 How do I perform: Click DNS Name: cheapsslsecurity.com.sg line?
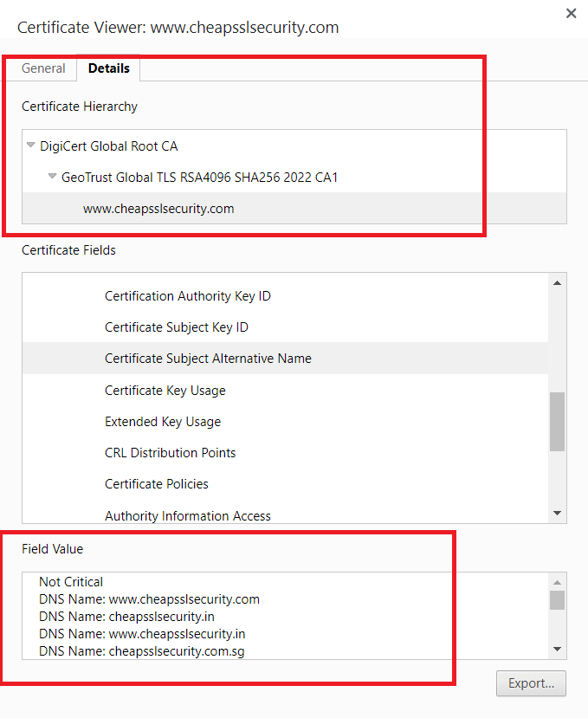click(x=142, y=651)
